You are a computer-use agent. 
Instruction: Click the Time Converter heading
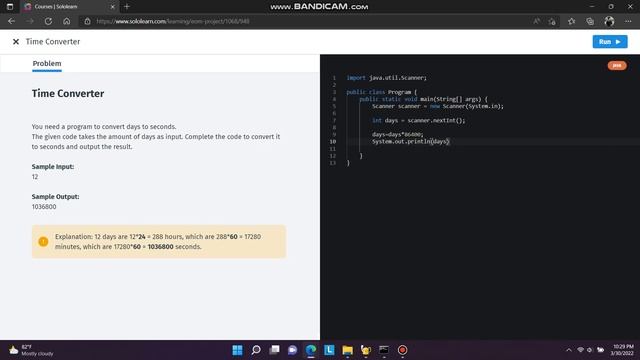pos(68,93)
